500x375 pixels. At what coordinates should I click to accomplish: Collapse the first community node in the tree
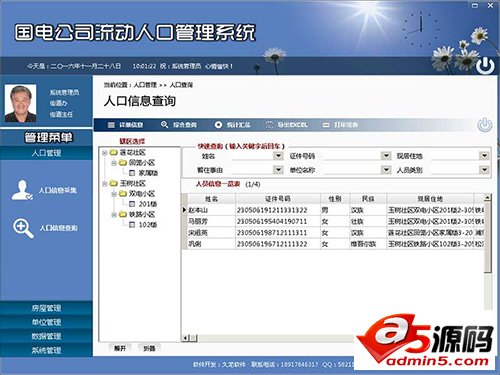tap(105, 153)
